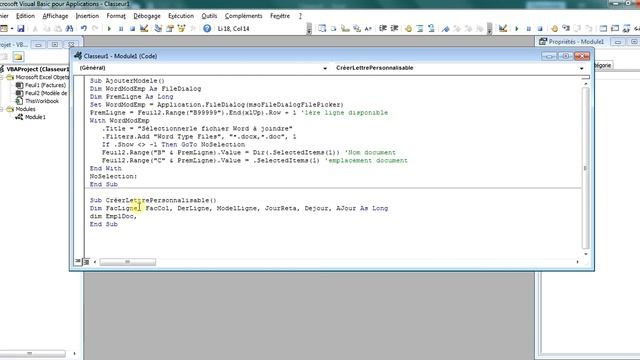Click the 'dim EmplDoc,' code line

coord(113,216)
